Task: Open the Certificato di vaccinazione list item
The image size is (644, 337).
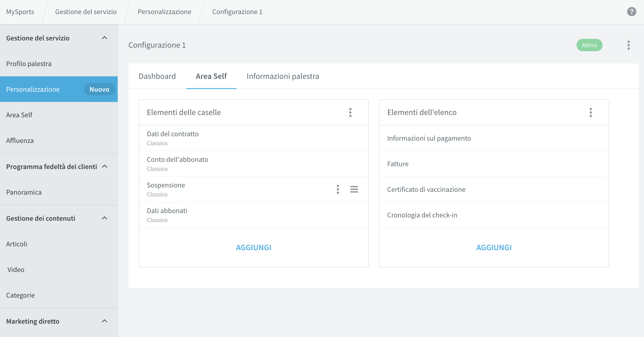Action: [494, 189]
